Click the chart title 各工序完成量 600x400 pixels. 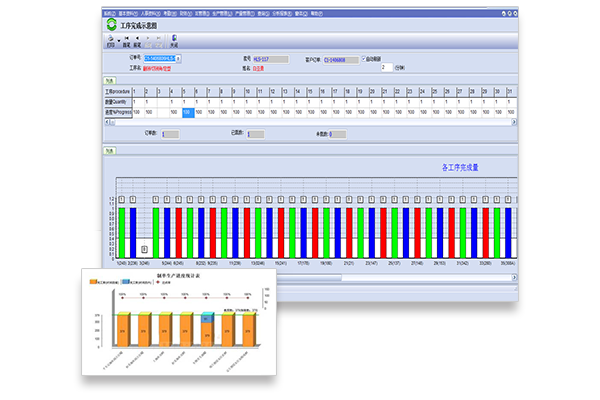[x=460, y=168]
